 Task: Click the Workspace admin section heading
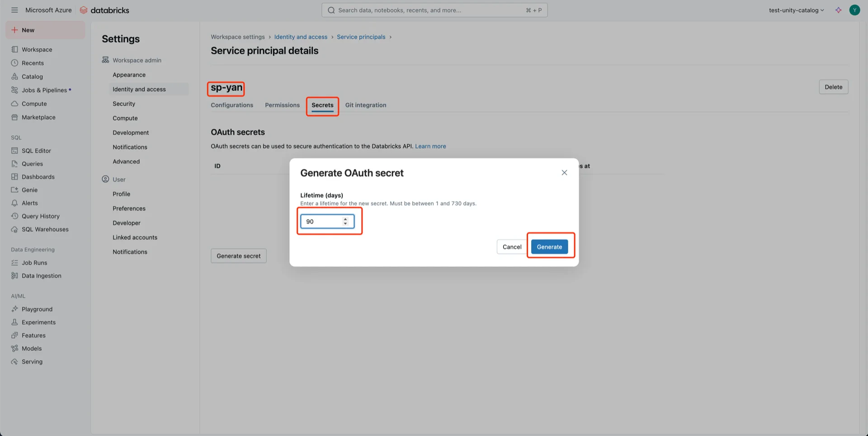pos(137,60)
